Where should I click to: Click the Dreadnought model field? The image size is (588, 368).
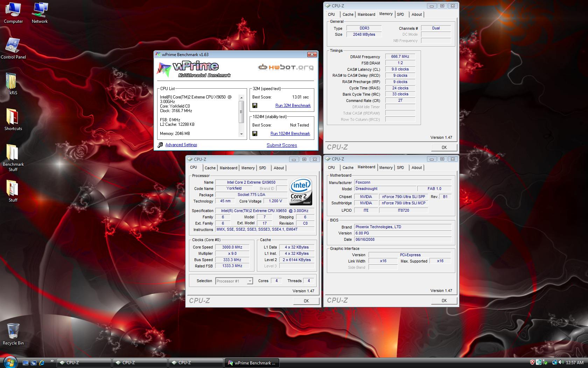coord(385,189)
